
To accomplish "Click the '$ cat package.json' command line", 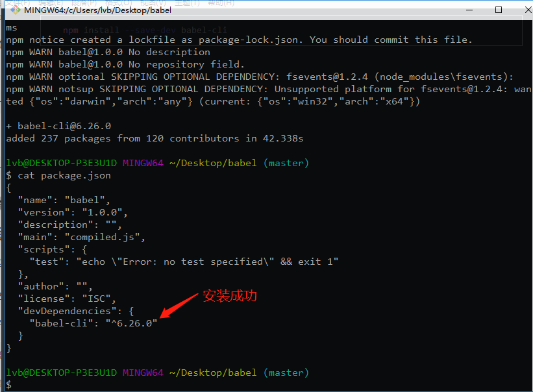I will [58, 175].
